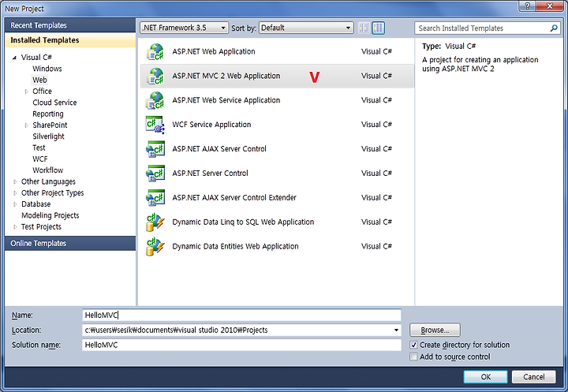The height and width of the screenshot is (392, 568).
Task: Click the search magnifier icon
Action: [x=554, y=28]
